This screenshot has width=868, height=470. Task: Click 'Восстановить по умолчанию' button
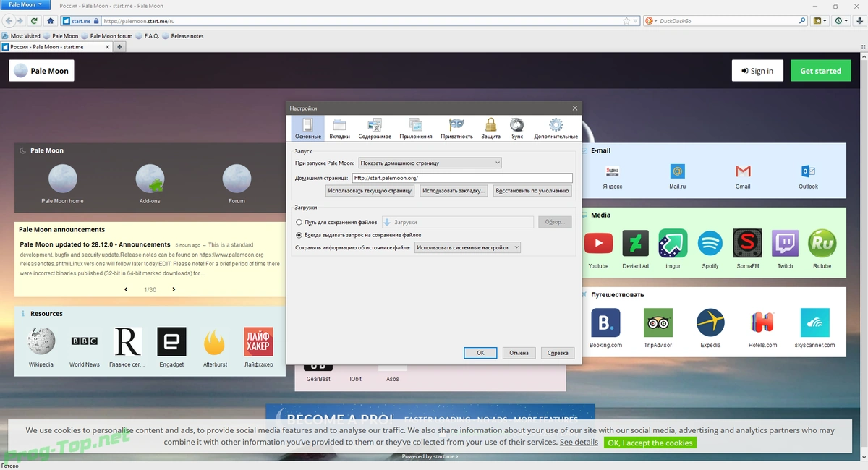pos(533,191)
